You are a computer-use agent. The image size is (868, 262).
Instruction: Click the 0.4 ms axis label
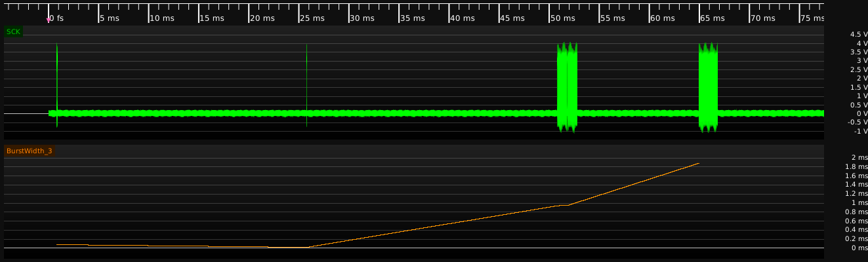tap(856, 229)
